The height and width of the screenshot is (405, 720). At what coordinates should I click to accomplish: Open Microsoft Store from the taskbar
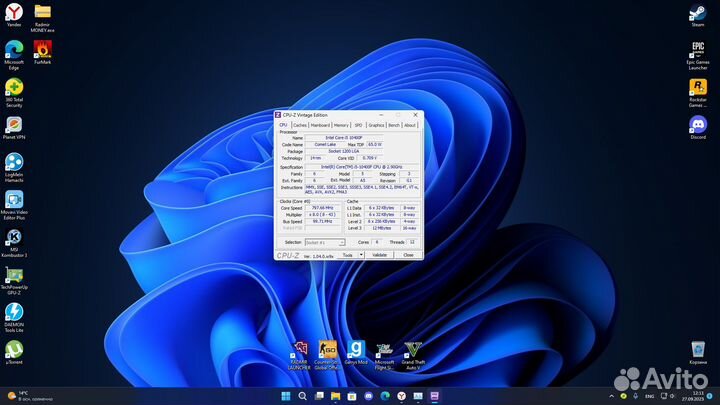click(x=352, y=396)
